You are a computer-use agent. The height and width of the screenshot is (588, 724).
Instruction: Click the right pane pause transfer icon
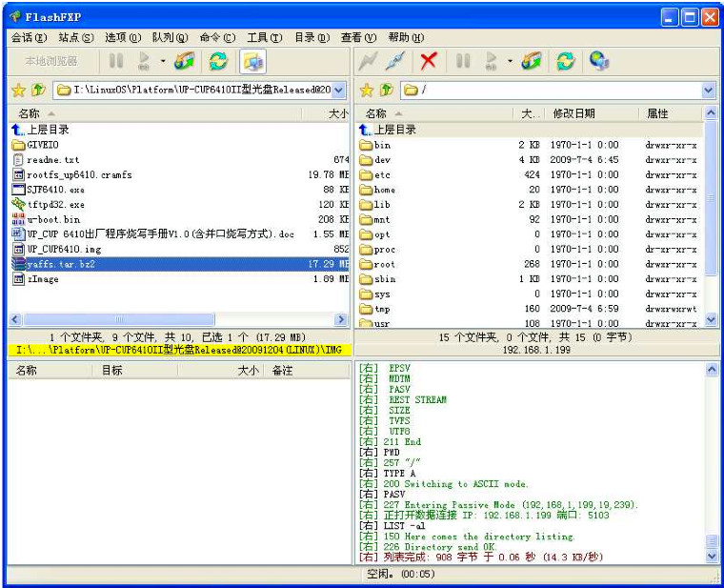tap(463, 60)
